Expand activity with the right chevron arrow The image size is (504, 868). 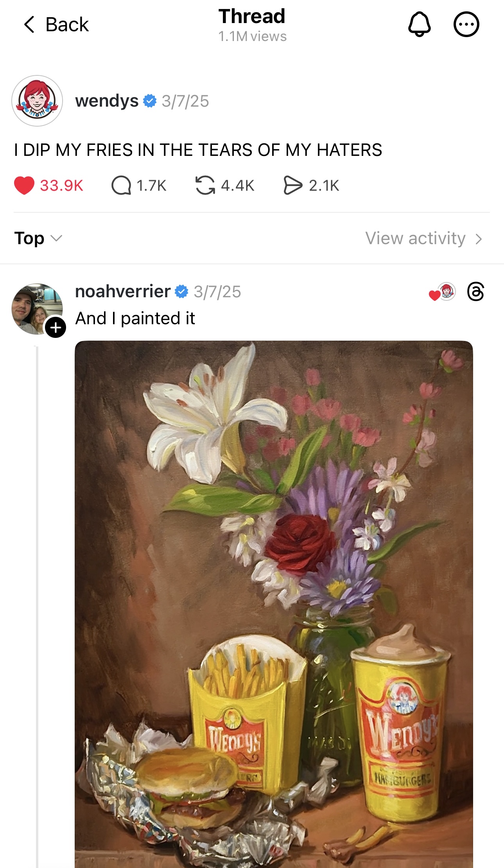click(479, 239)
